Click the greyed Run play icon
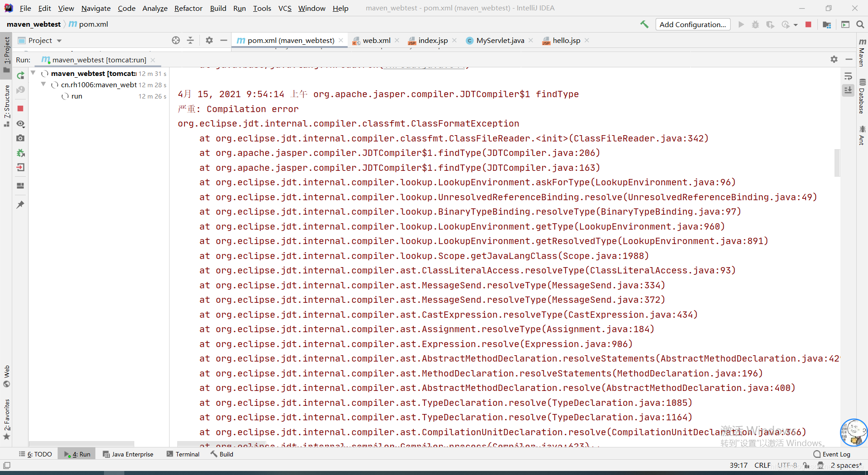Viewport: 868px width, 475px height. coord(741,24)
